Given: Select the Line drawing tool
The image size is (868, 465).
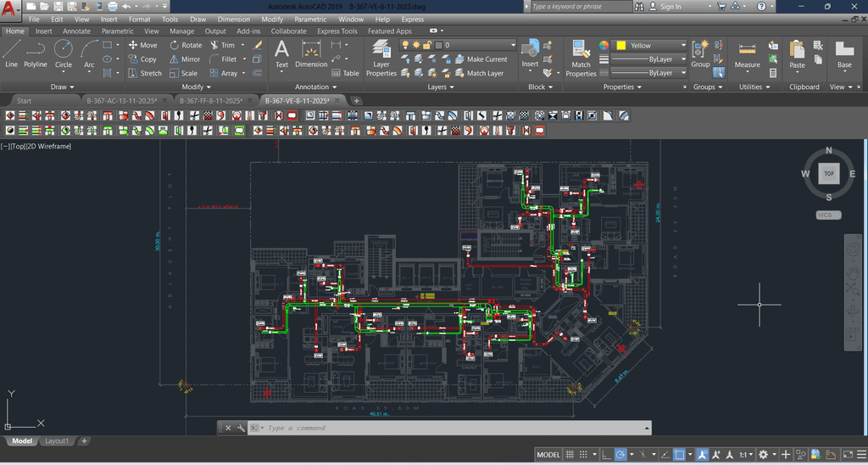Looking at the screenshot, I should (11, 53).
